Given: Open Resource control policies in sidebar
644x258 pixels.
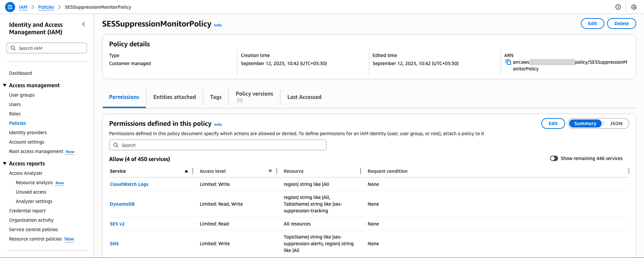Looking at the screenshot, I should 35,239.
